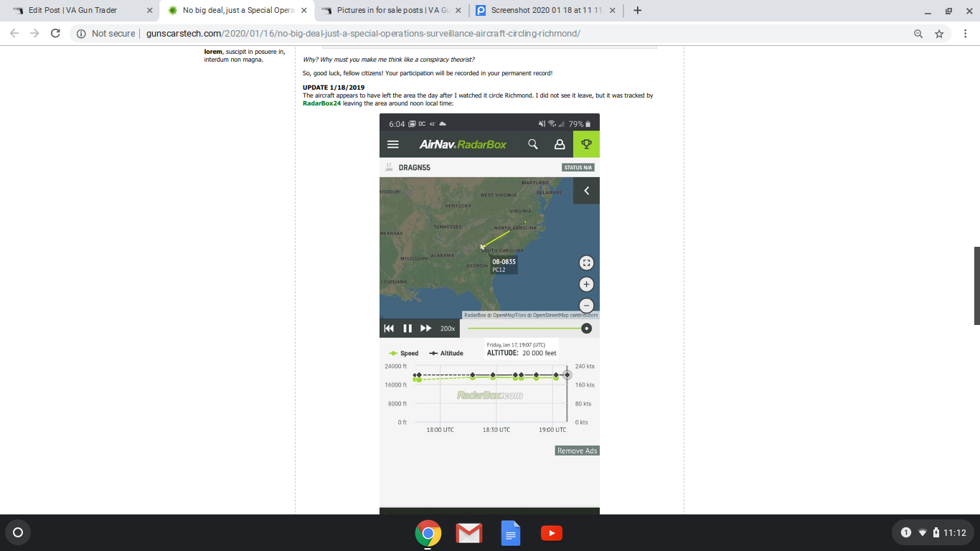Fast-forward the flight playback
Viewport: 980px width, 551px height.
(x=426, y=329)
